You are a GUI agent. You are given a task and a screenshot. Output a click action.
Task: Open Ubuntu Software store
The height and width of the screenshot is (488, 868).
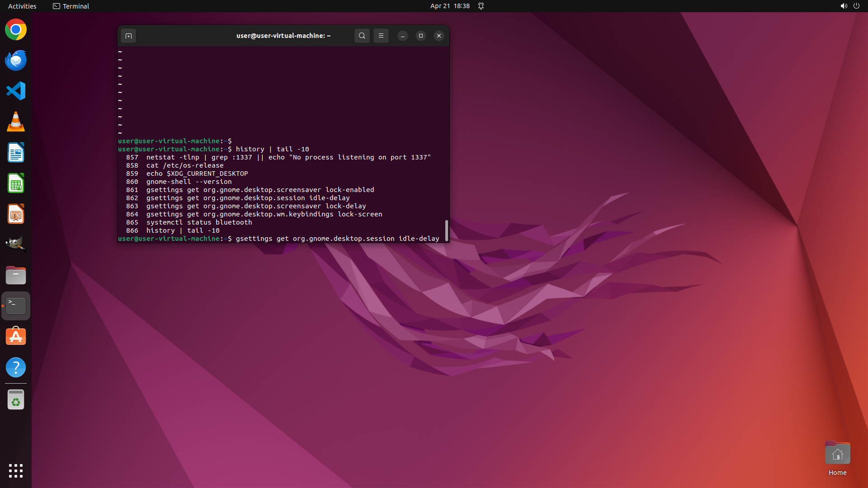tap(16, 337)
